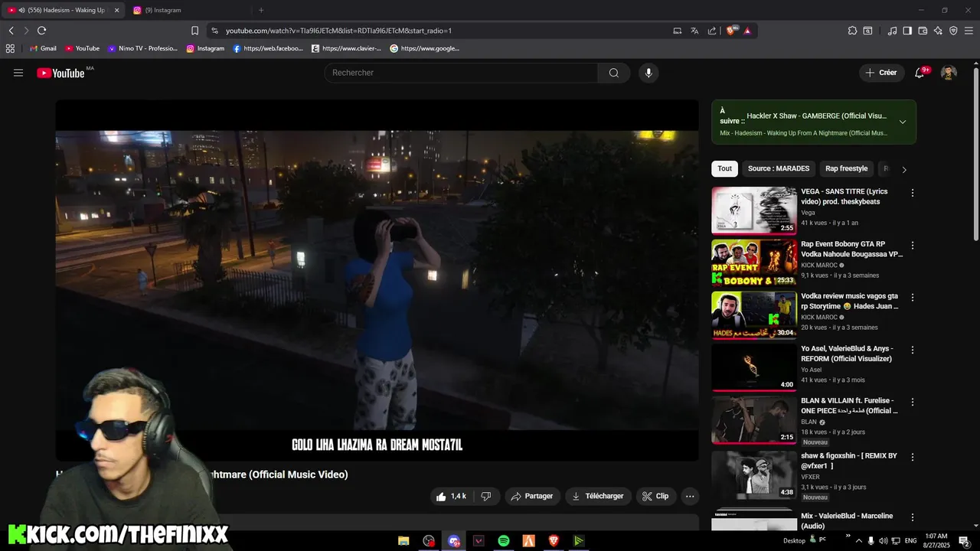Open the Facebook bookmark
The width and height of the screenshot is (980, 551).
[268, 48]
